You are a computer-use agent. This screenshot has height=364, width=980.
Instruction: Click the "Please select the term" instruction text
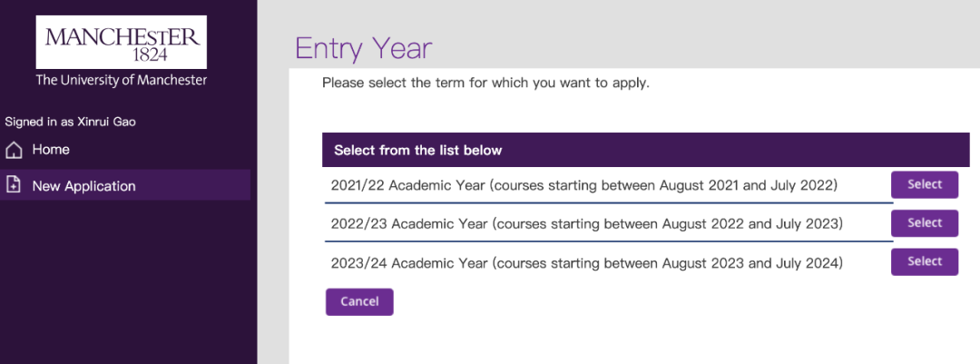[485, 83]
